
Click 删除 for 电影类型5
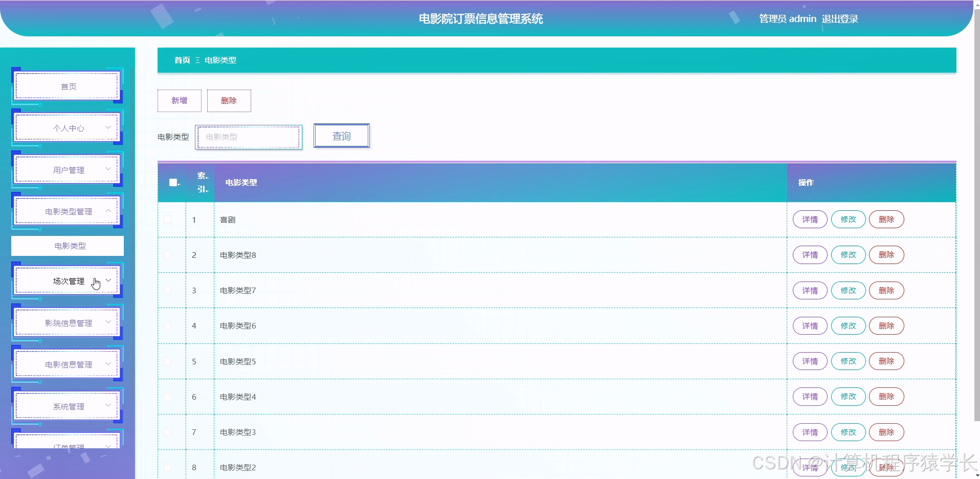(887, 361)
